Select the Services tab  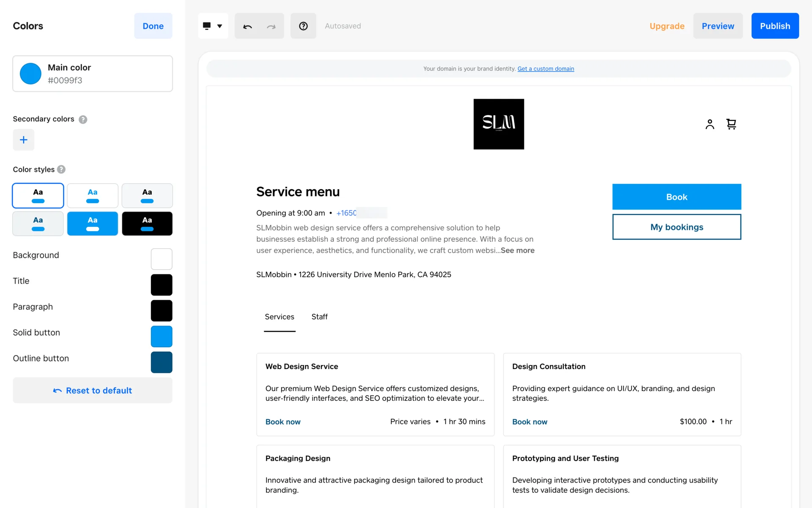(280, 317)
